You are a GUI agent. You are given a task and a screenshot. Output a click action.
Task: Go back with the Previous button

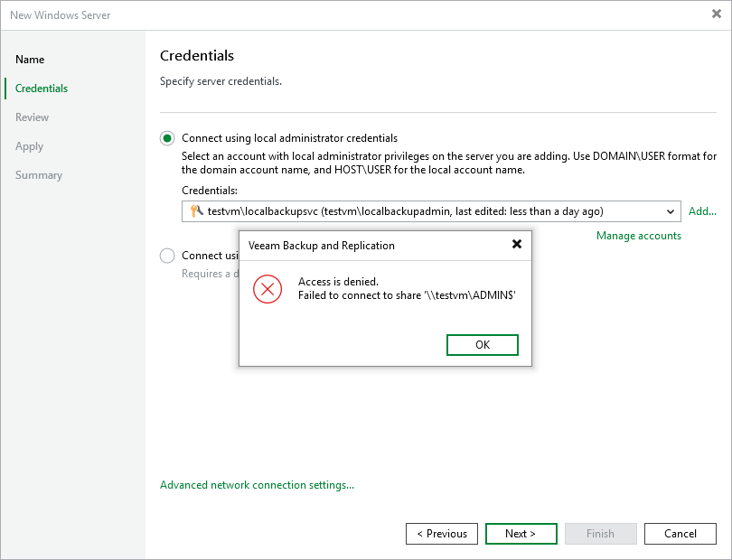[x=442, y=534]
